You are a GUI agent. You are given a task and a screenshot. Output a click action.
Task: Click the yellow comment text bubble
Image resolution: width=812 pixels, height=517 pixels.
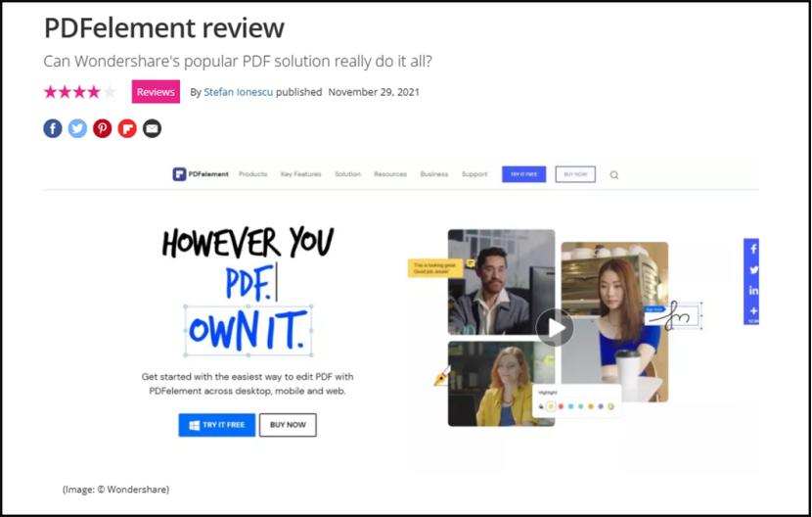point(435,268)
